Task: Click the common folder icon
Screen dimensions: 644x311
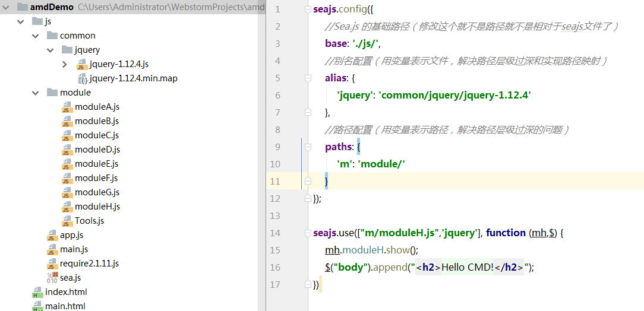Action: (x=52, y=36)
